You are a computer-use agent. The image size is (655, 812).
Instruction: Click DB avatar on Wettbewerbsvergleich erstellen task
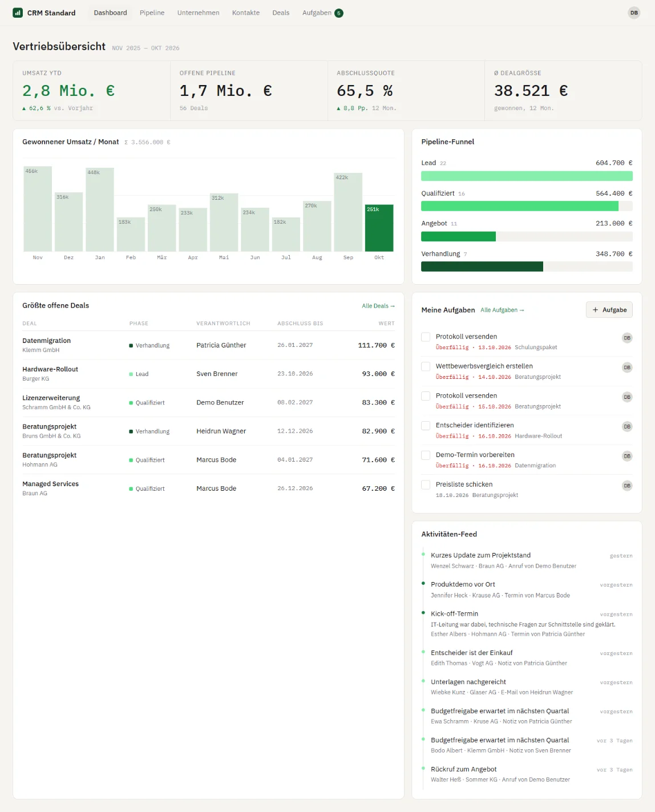click(627, 367)
